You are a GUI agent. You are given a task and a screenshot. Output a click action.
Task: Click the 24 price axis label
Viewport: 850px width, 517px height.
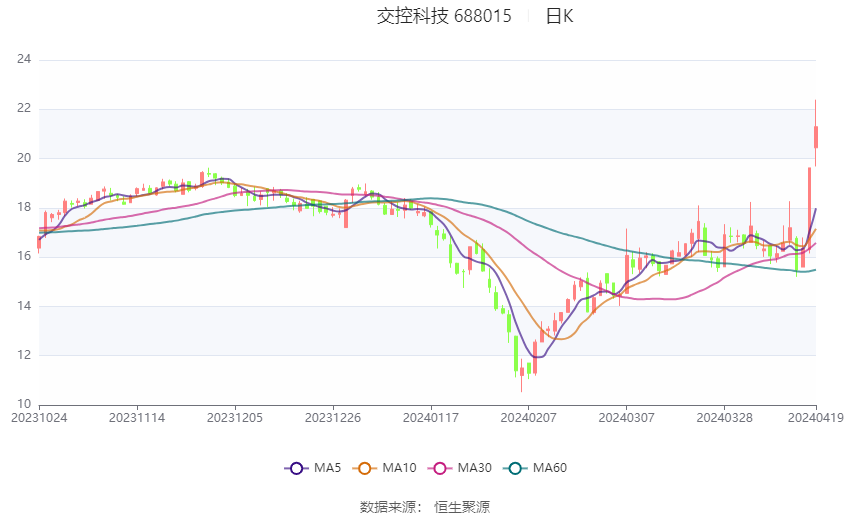(24, 59)
